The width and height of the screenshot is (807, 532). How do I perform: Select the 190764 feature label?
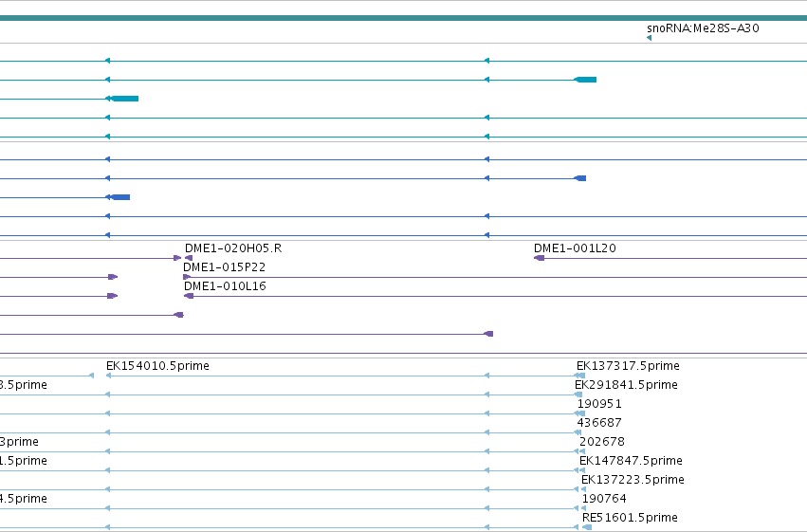(604, 499)
